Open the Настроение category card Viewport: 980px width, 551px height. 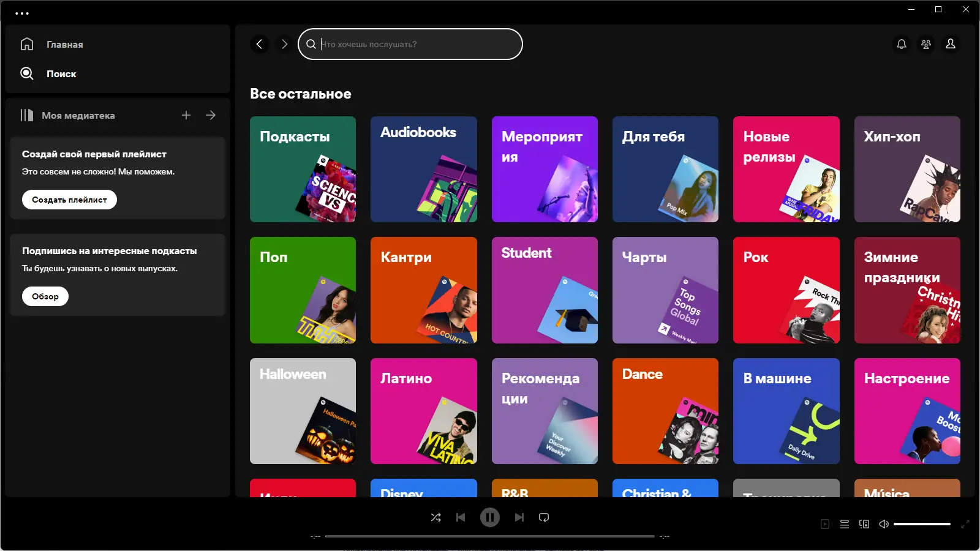click(907, 411)
